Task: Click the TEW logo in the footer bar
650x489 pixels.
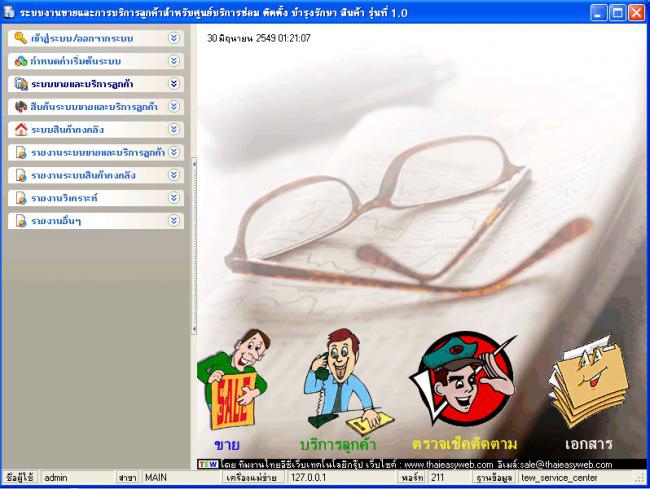Action: [x=208, y=464]
